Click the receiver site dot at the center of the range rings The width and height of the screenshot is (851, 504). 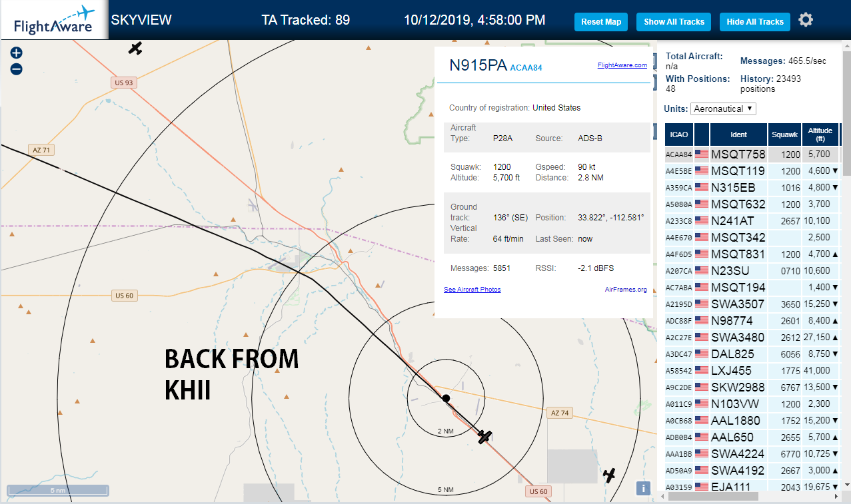click(446, 398)
